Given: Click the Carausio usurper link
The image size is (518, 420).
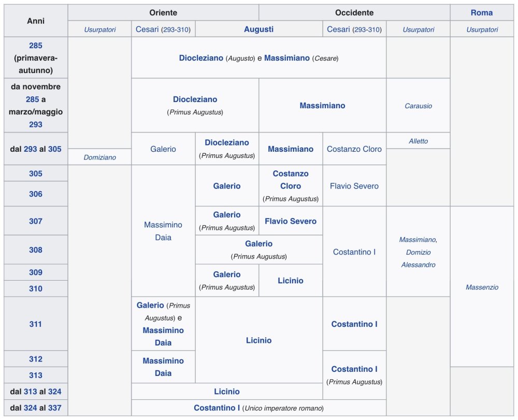Looking at the screenshot, I should point(418,106).
